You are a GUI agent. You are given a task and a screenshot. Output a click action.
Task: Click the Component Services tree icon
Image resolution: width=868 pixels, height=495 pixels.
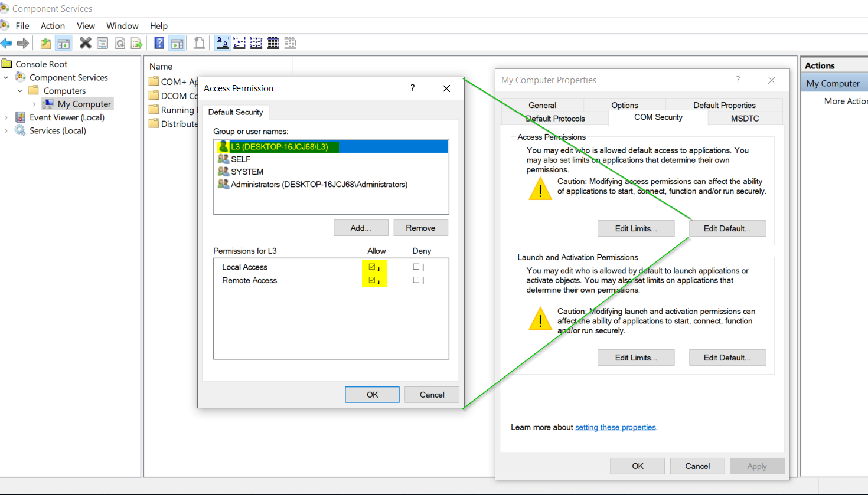click(21, 77)
